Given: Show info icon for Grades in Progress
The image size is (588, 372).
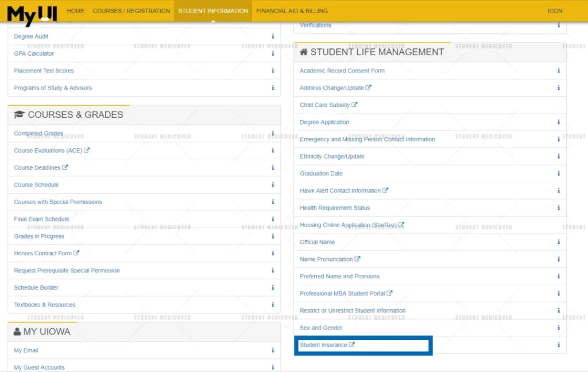Looking at the screenshot, I should point(273,236).
